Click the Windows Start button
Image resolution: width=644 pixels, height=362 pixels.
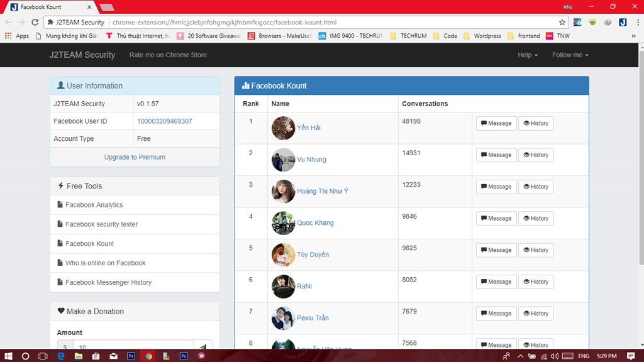click(x=8, y=356)
